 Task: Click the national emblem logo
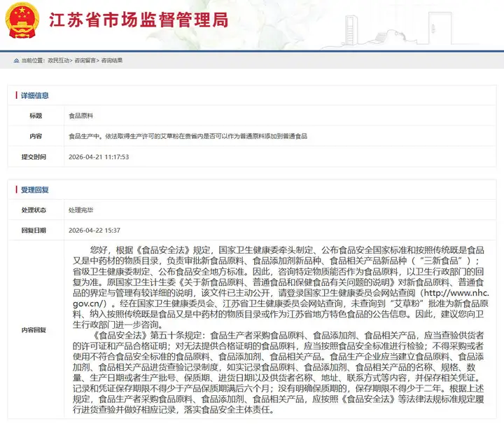coord(22,20)
